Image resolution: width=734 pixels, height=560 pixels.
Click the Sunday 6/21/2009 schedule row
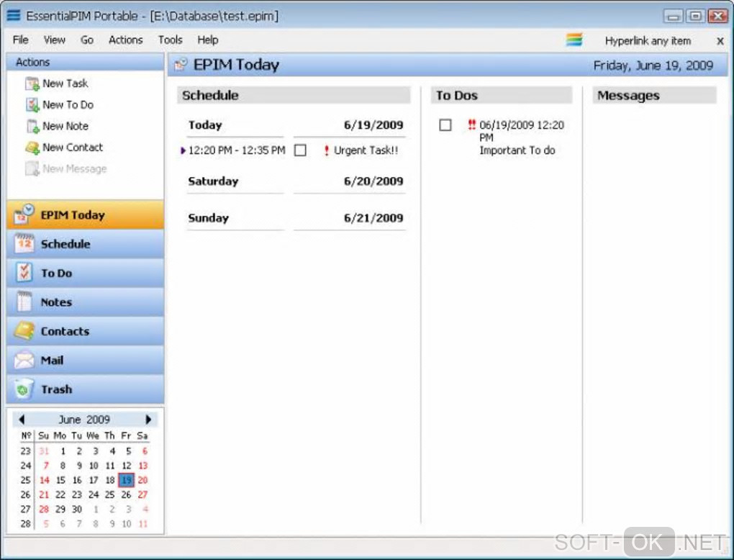[296, 218]
